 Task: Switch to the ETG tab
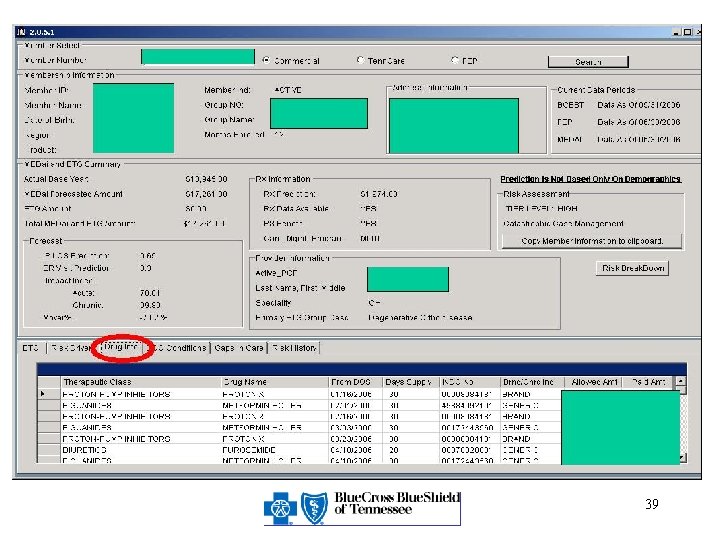tap(31, 348)
